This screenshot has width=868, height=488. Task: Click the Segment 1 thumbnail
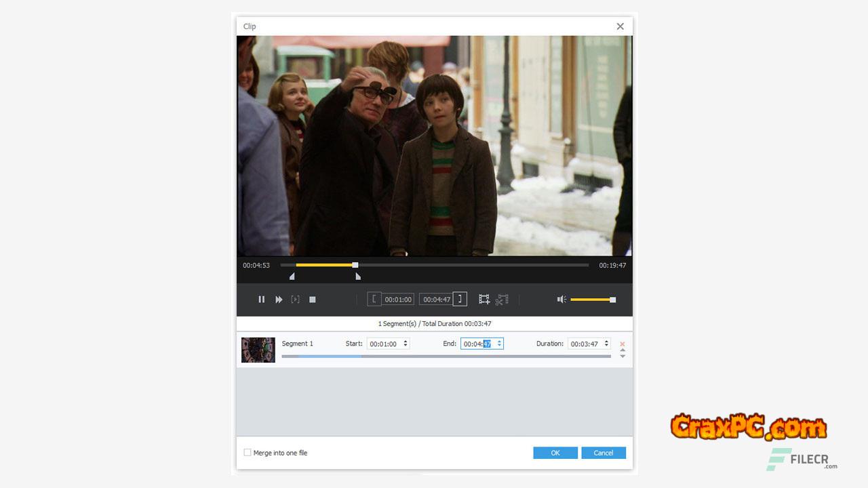click(258, 350)
